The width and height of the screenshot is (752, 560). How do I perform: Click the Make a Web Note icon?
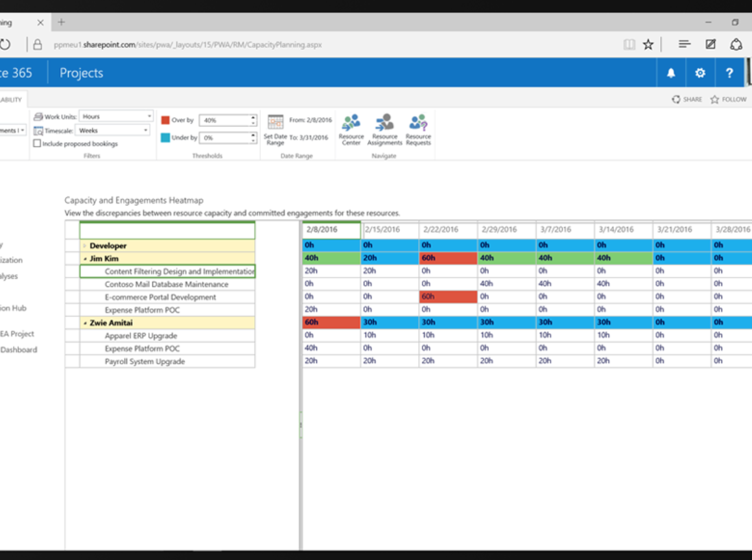click(711, 45)
